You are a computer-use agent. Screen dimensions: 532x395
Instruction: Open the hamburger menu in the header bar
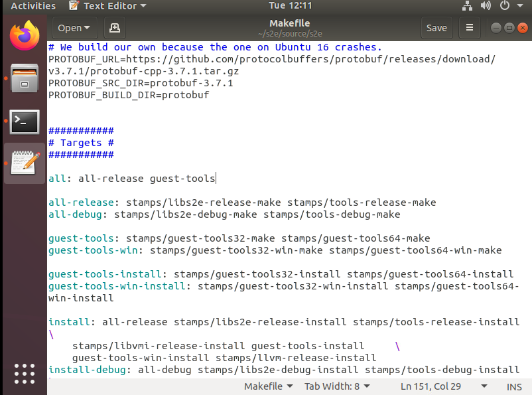pyautogui.click(x=470, y=27)
